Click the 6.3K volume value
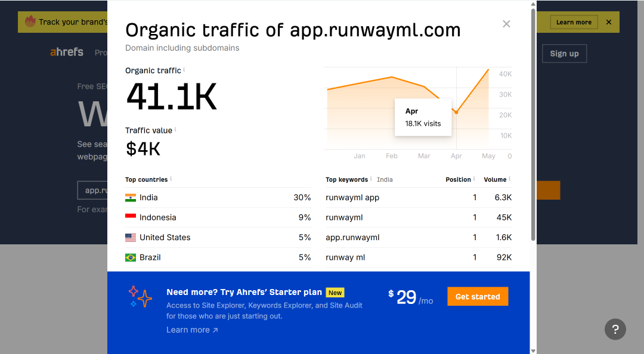The height and width of the screenshot is (354, 644). pos(503,197)
